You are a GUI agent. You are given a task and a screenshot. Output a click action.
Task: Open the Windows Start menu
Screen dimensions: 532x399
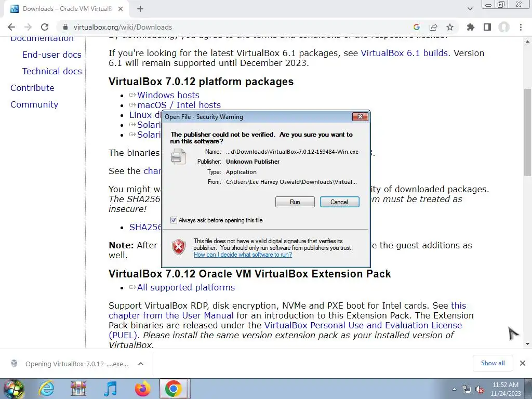coord(14,389)
